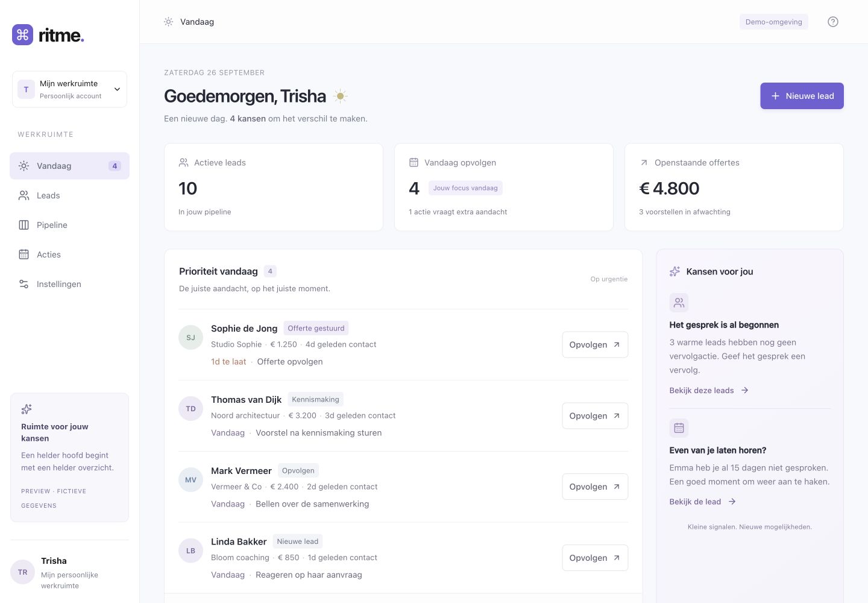This screenshot has width=868, height=603.
Task: Click Opvolgen for Sophie de Jong
Action: tap(595, 345)
